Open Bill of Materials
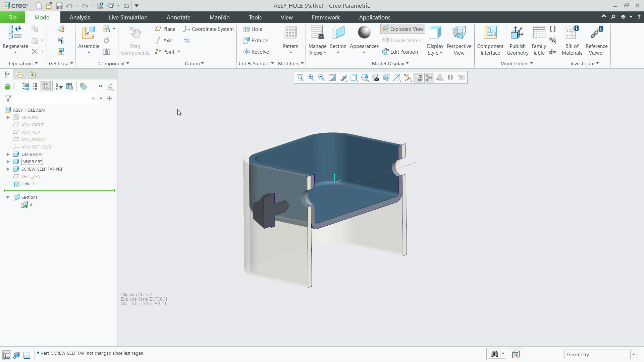644x362 pixels. [572, 41]
